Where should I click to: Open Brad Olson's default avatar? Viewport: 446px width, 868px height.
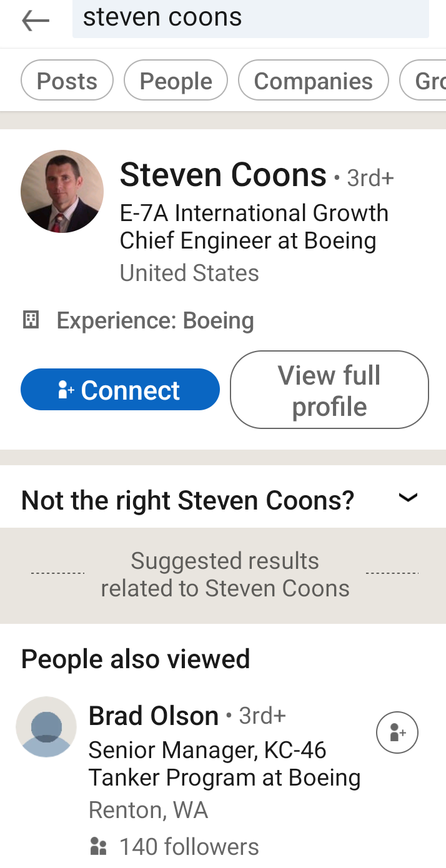[46, 727]
